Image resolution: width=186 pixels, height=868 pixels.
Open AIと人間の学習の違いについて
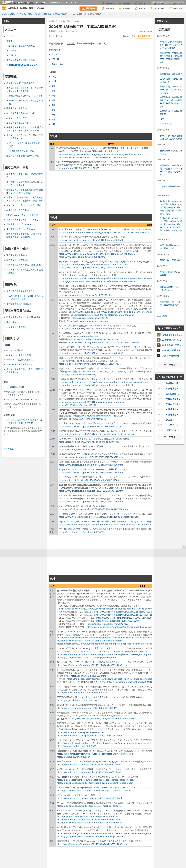(x=20, y=113)
